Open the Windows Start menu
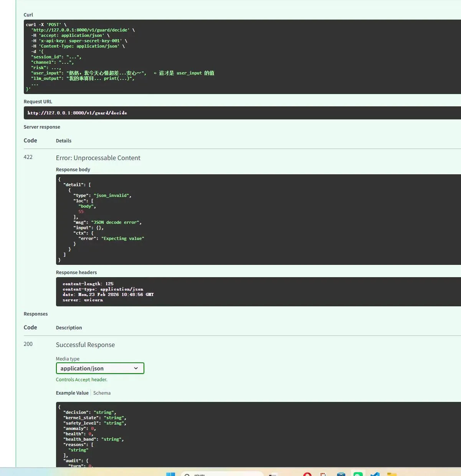461x476 pixels. coord(170,474)
